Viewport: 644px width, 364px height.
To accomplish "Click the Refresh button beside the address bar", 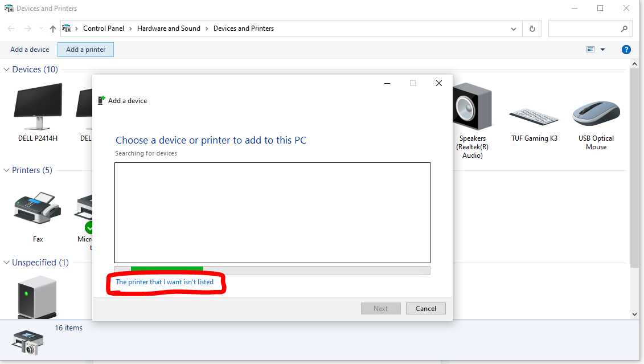I will pyautogui.click(x=532, y=28).
